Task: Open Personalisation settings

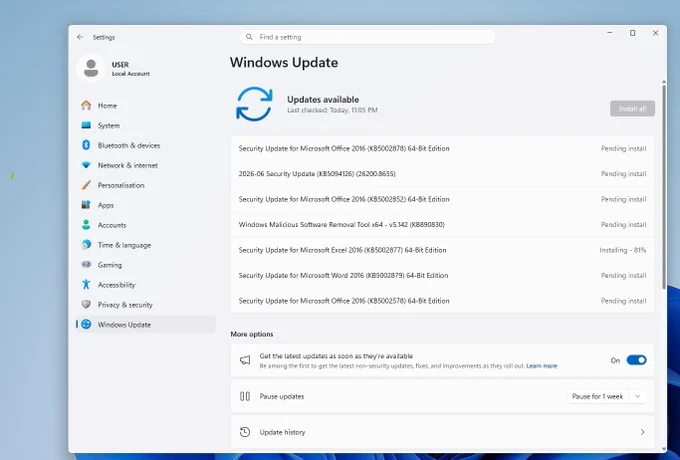Action: (x=146, y=185)
